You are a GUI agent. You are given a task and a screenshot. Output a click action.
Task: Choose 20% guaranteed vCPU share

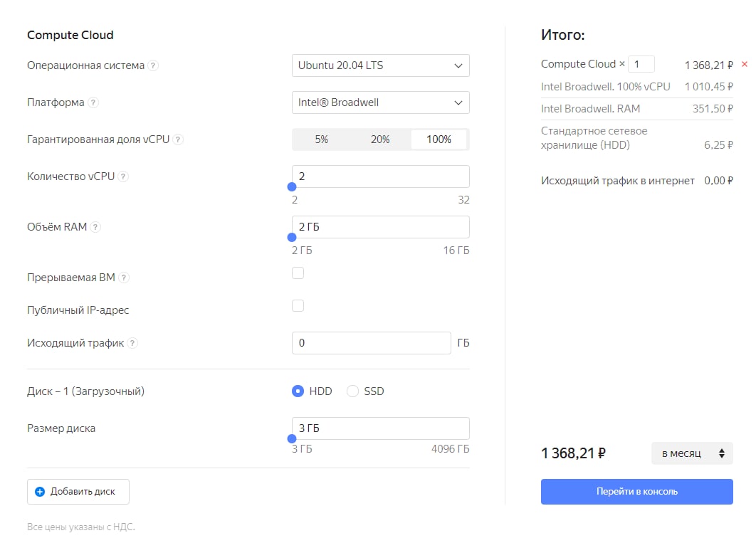[380, 139]
